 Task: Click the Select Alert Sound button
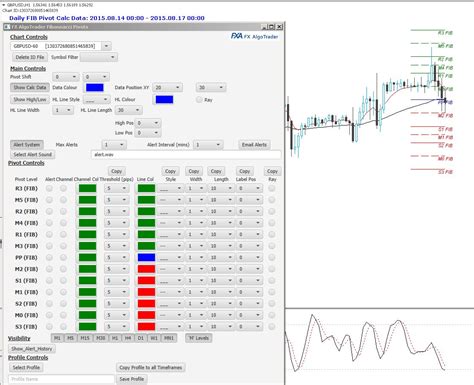coord(32,154)
